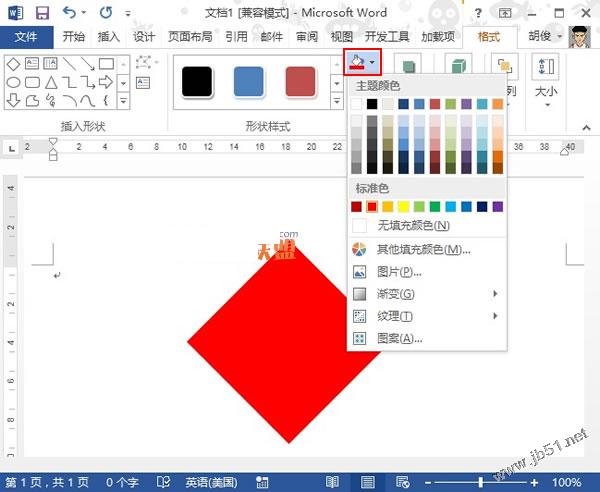
Task: Click the Undo arrow icon
Action: coord(69,13)
